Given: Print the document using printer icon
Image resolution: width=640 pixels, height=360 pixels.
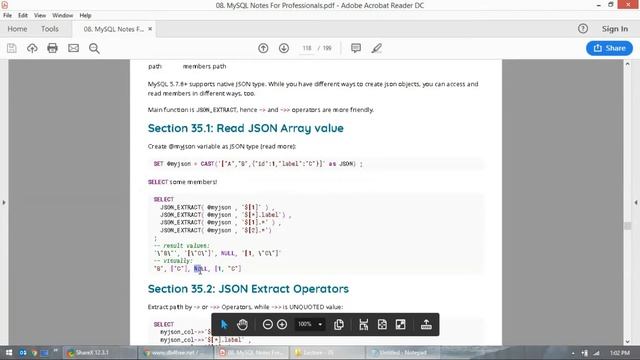Looking at the screenshot, I should coord(52,48).
